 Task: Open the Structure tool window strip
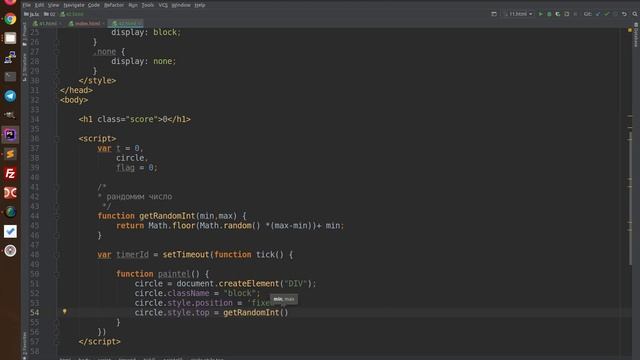24,67
